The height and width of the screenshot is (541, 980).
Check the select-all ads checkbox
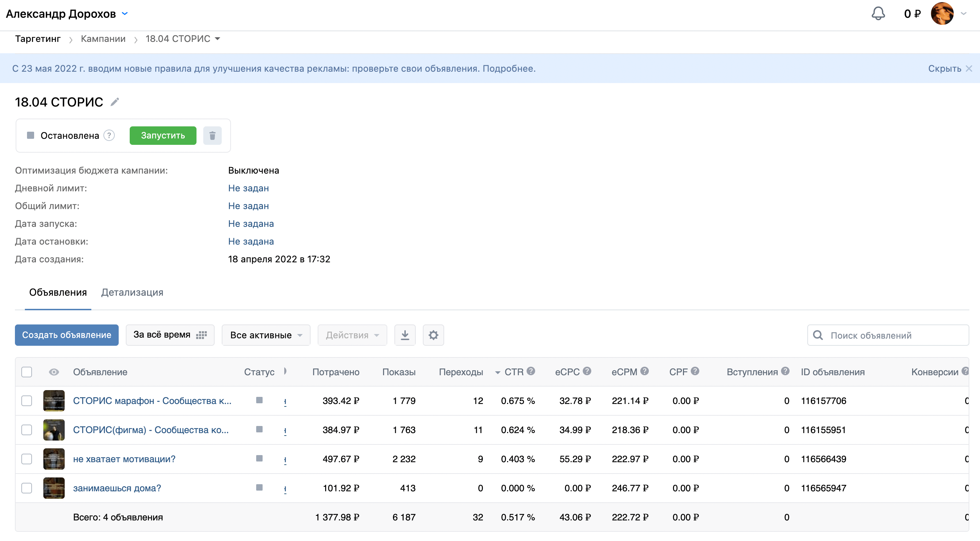pyautogui.click(x=27, y=372)
